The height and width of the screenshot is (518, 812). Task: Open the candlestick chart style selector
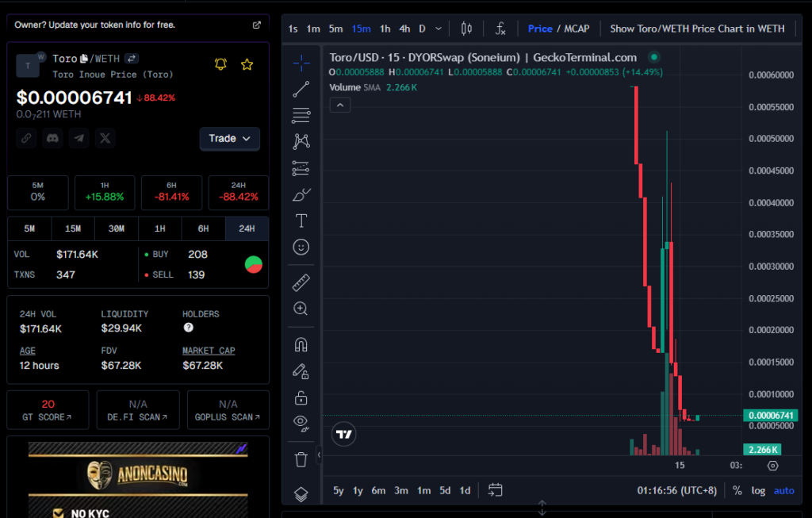click(x=466, y=29)
